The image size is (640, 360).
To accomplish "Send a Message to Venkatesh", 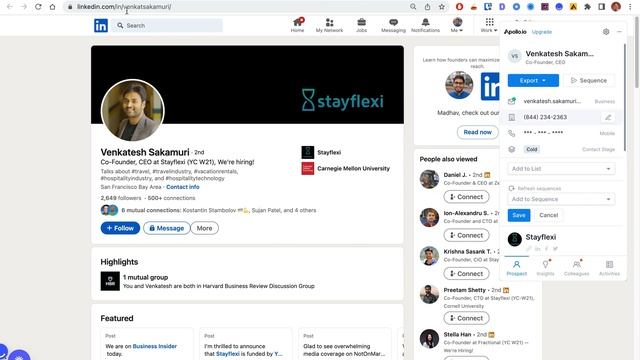I will [x=167, y=228].
